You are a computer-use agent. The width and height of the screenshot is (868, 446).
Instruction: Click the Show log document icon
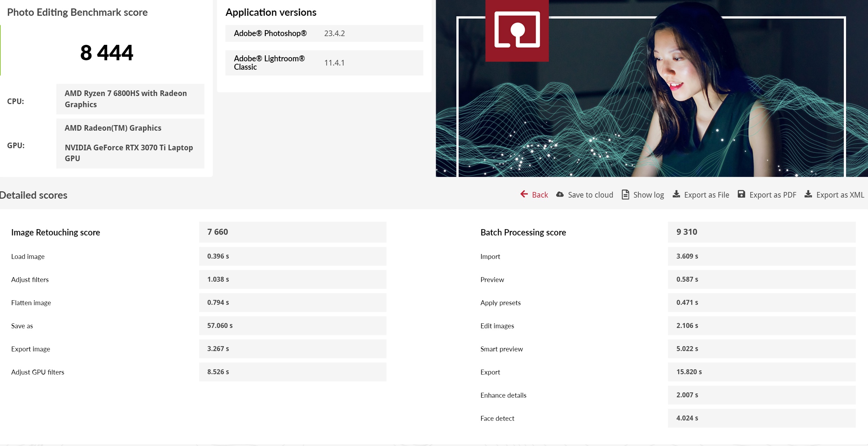point(625,194)
